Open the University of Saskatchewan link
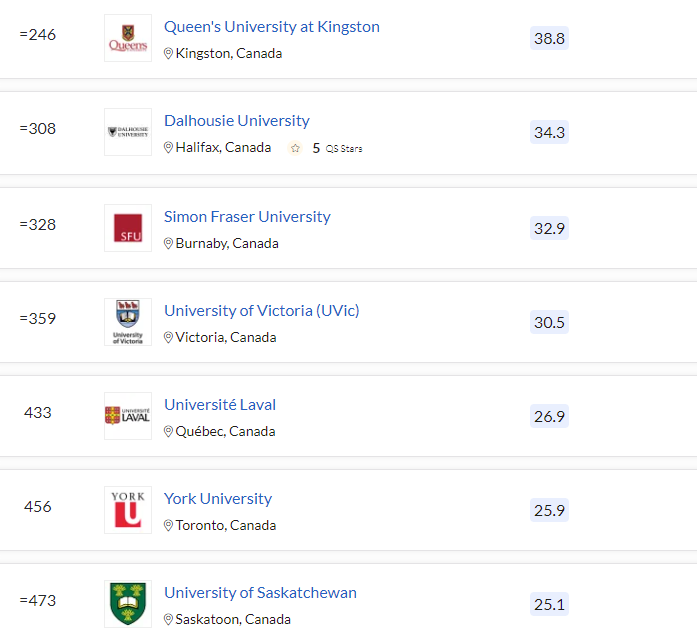Screen dimensions: 697x634 [260, 593]
